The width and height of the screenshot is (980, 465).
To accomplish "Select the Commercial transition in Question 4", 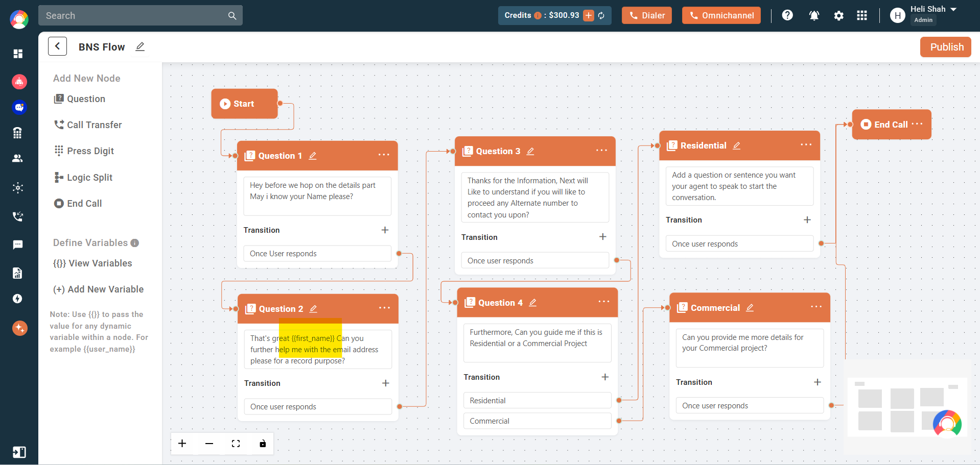I will [x=537, y=421].
